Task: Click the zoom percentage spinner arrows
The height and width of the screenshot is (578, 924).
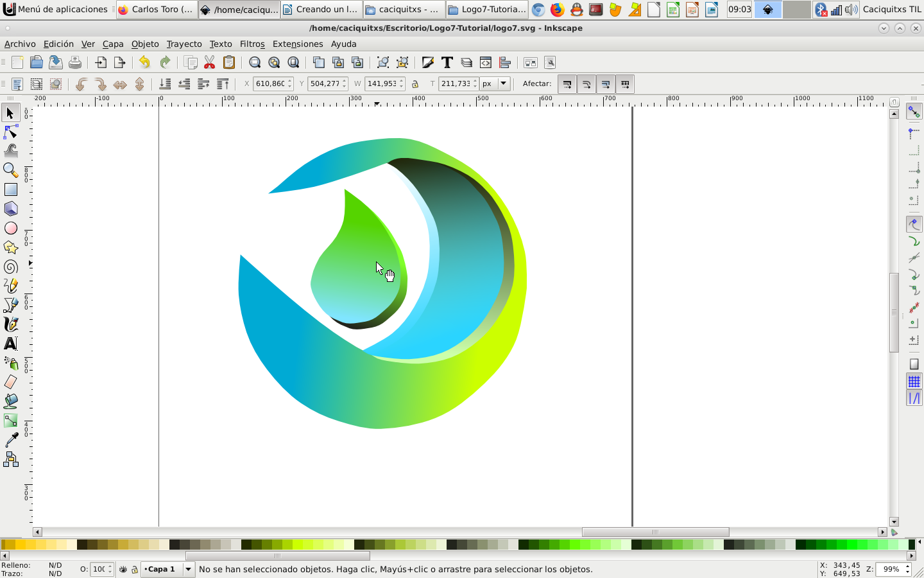Action: pyautogui.click(x=907, y=569)
